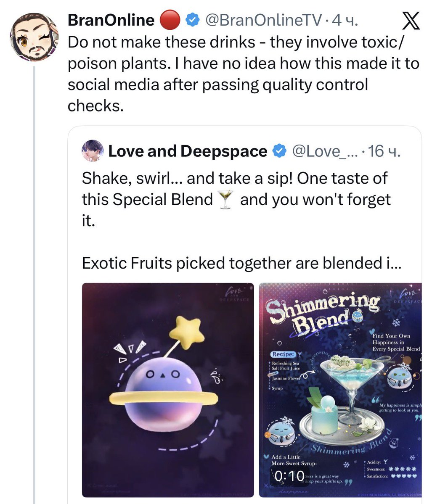
Task: Open Love and Deepspace account name
Action: tap(188, 151)
